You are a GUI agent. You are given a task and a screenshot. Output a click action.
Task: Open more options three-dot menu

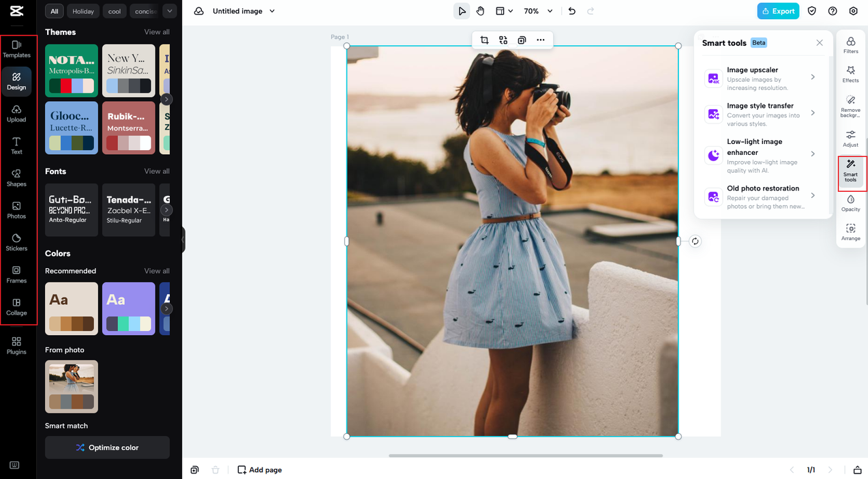click(541, 40)
